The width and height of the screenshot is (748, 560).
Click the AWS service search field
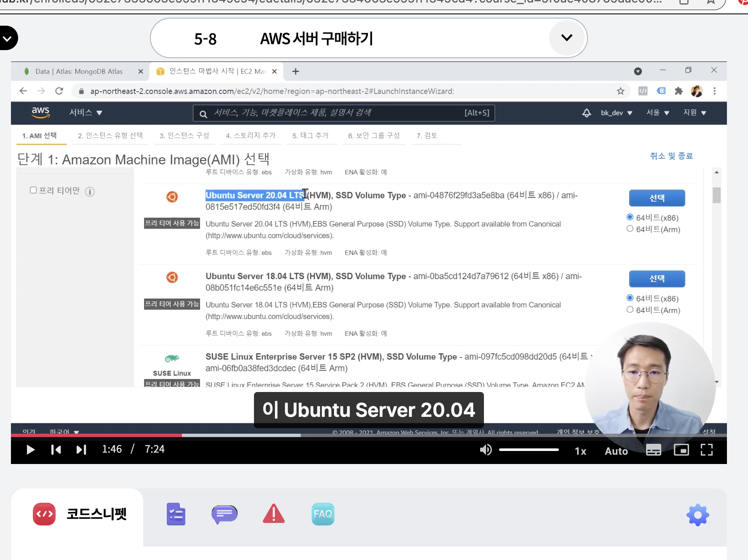344,113
